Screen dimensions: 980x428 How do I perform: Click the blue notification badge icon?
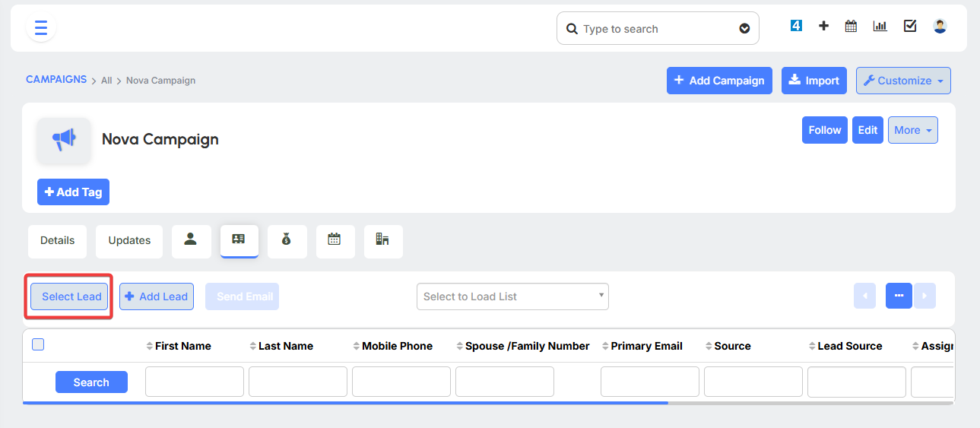tap(796, 26)
